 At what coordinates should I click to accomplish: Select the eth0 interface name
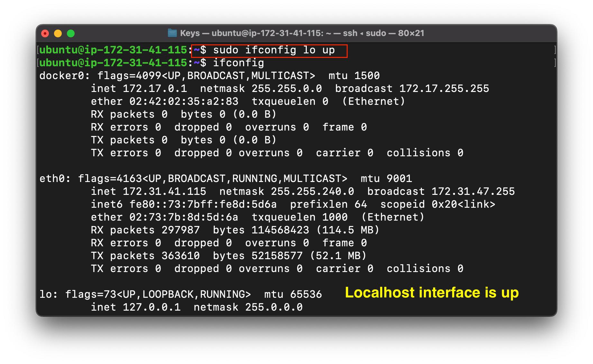coord(55,178)
